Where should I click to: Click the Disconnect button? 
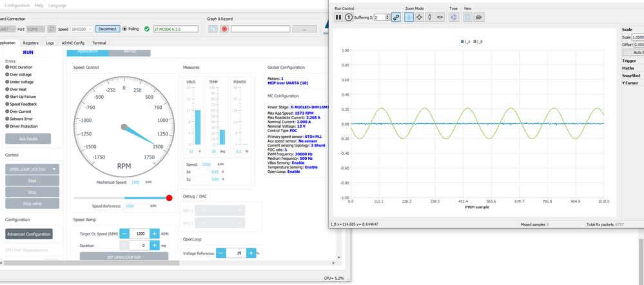(108, 29)
